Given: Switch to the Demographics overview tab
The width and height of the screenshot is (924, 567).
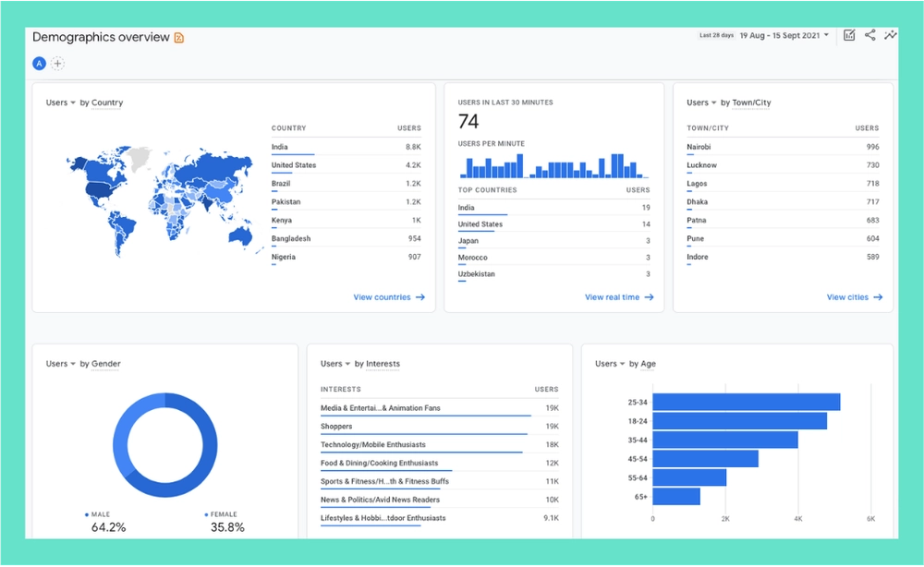Looking at the screenshot, I should point(102,37).
